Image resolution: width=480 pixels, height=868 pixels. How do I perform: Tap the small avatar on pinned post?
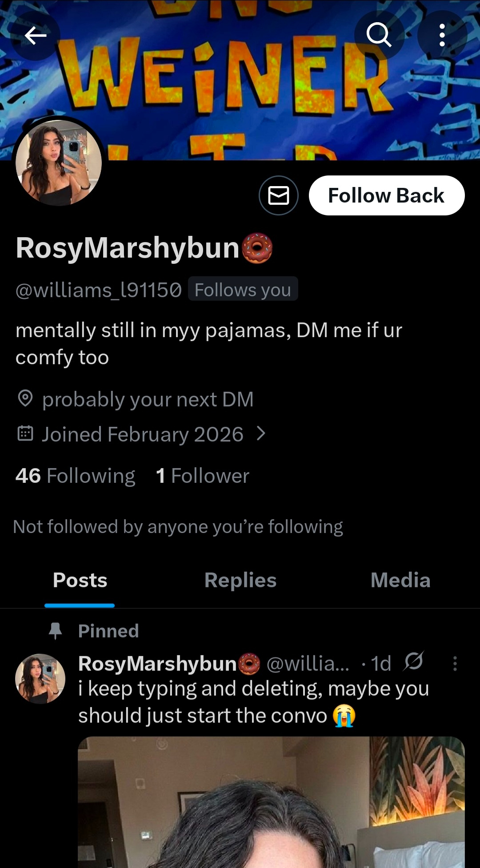coord(40,679)
